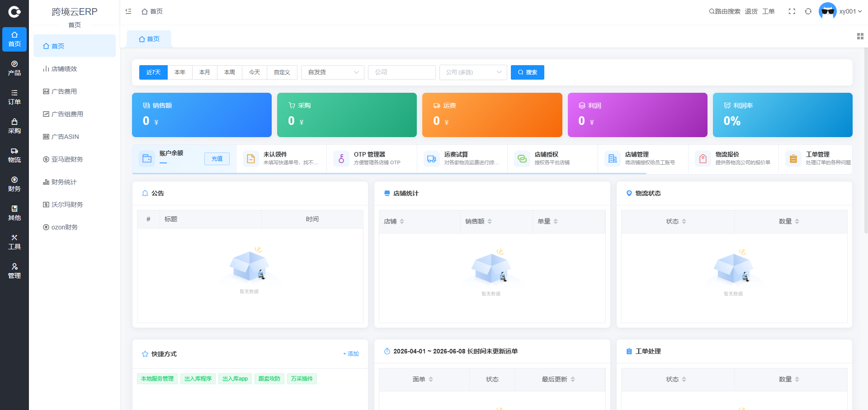Open the 产品 sidebar section
868x410 pixels.
(x=14, y=68)
